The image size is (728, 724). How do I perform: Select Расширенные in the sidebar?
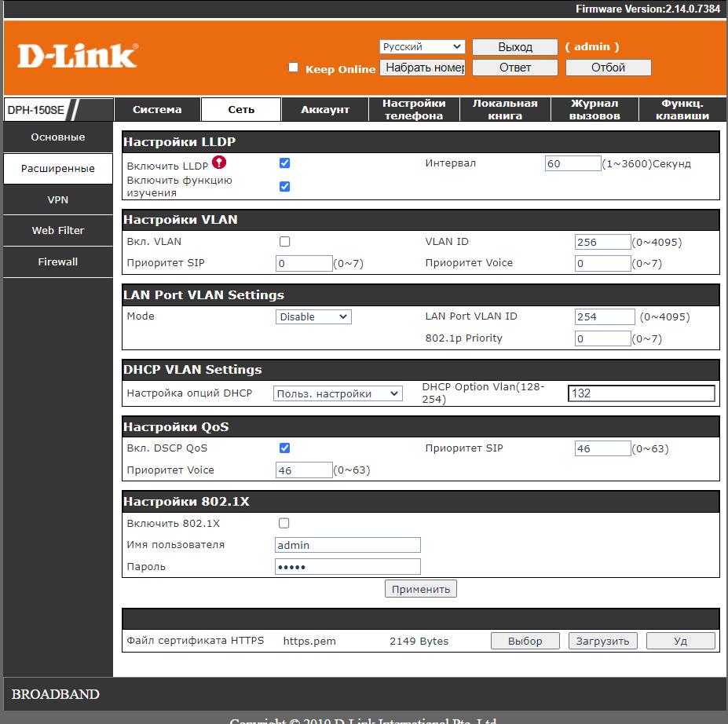[x=58, y=169]
